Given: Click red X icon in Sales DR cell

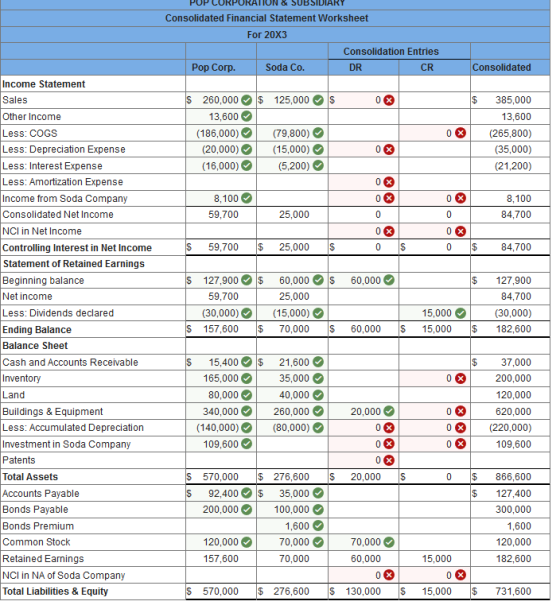Looking at the screenshot, I should pos(389,100).
